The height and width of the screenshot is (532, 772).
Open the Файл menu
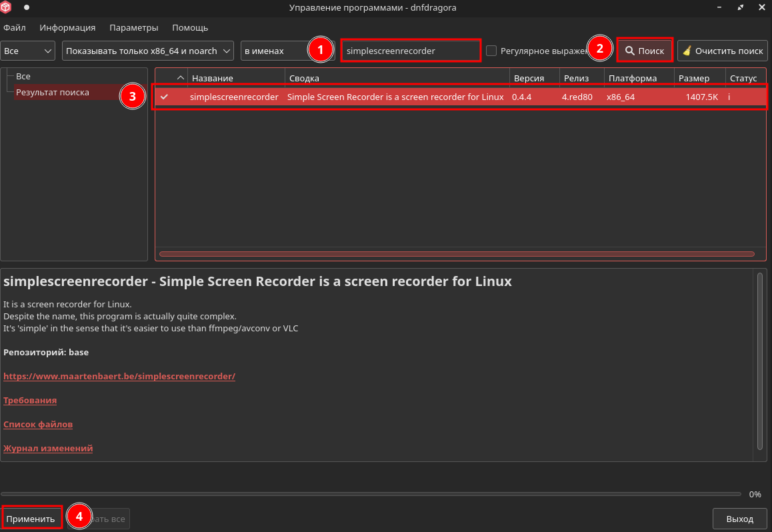[x=15, y=27]
